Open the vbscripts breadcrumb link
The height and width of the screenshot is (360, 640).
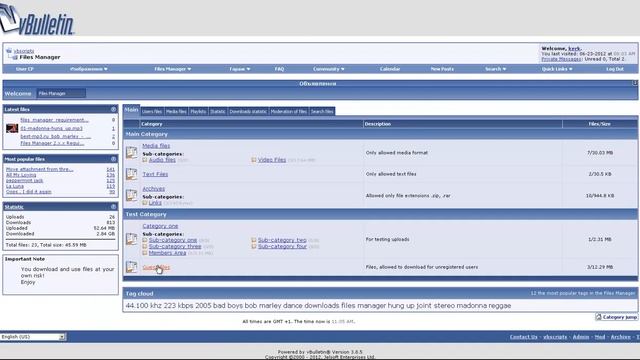coord(24,51)
